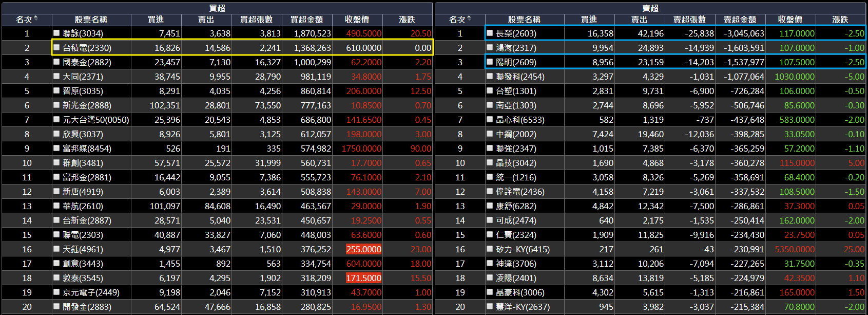Click 買進 header in 賣超 table
The height and width of the screenshot is (315, 868).
tap(589, 20)
